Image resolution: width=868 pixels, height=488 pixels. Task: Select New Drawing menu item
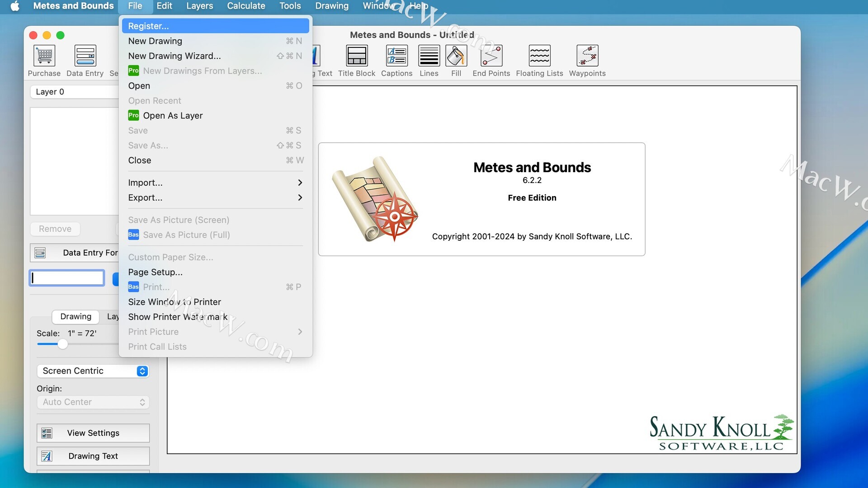tap(216, 41)
